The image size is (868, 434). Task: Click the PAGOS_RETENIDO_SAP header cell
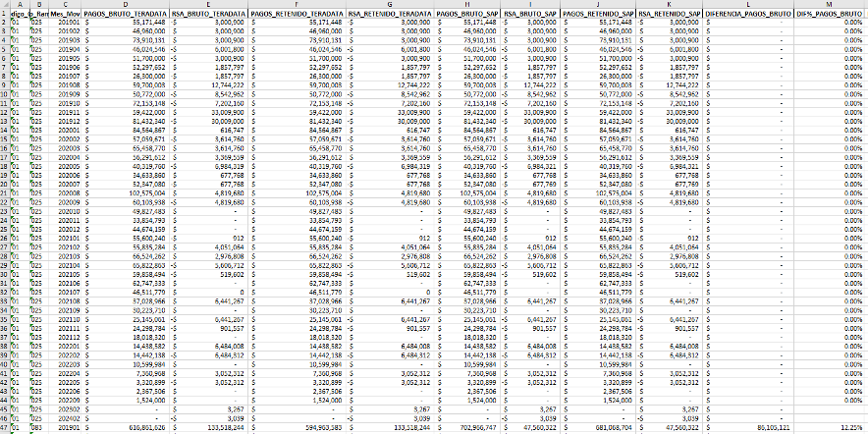point(598,13)
